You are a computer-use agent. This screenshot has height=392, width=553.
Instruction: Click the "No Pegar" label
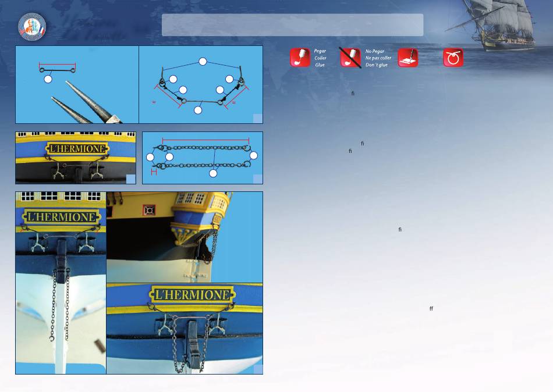[374, 51]
